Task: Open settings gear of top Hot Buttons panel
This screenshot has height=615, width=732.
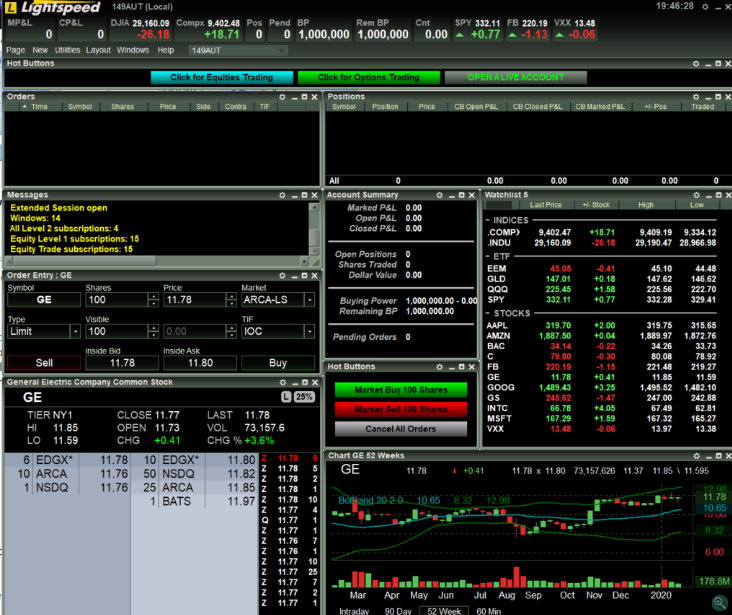Action: coord(696,64)
